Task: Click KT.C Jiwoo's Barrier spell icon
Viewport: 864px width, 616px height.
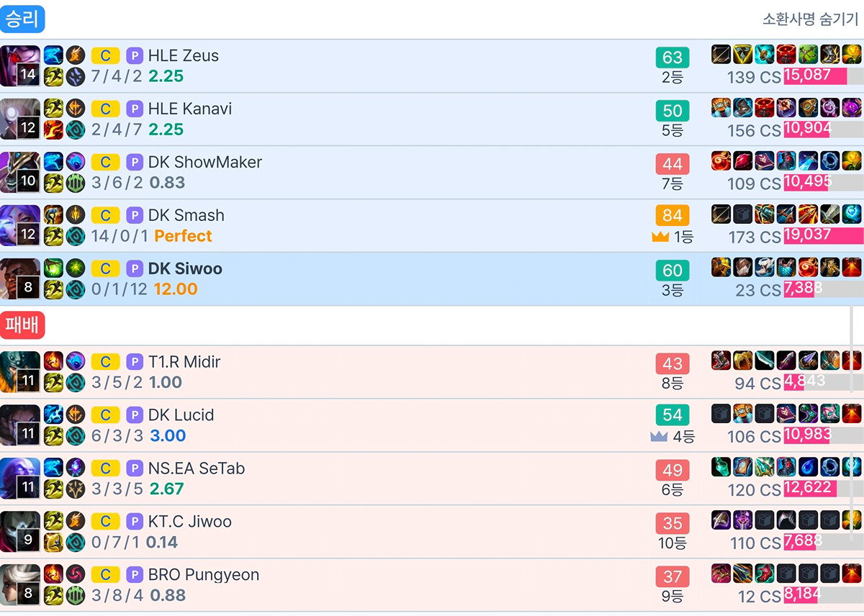Action: click(53, 543)
